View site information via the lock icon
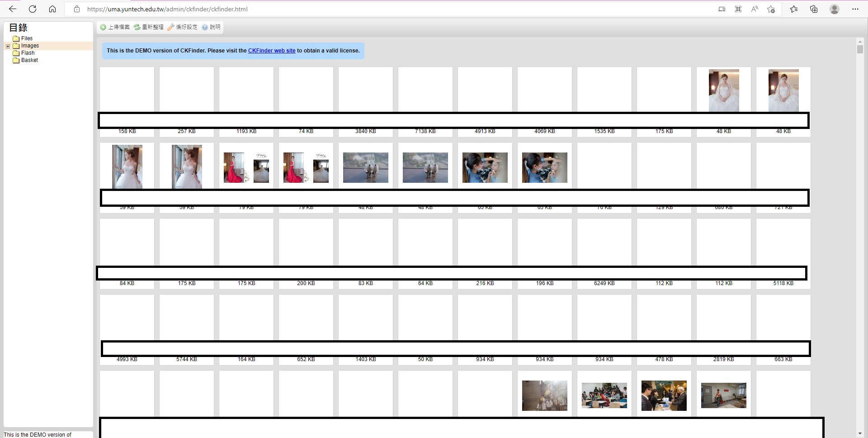Screen dimensions: 868x438 click(77, 9)
